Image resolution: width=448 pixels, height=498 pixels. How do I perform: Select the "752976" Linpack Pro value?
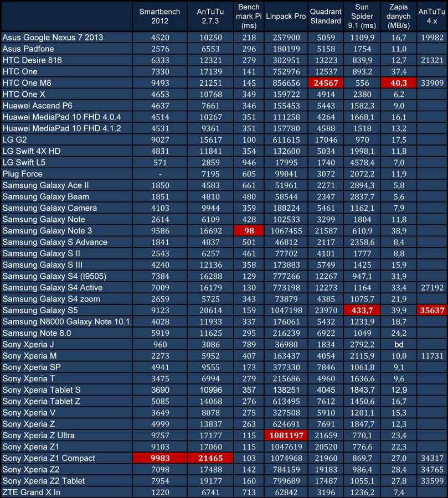tap(286, 72)
